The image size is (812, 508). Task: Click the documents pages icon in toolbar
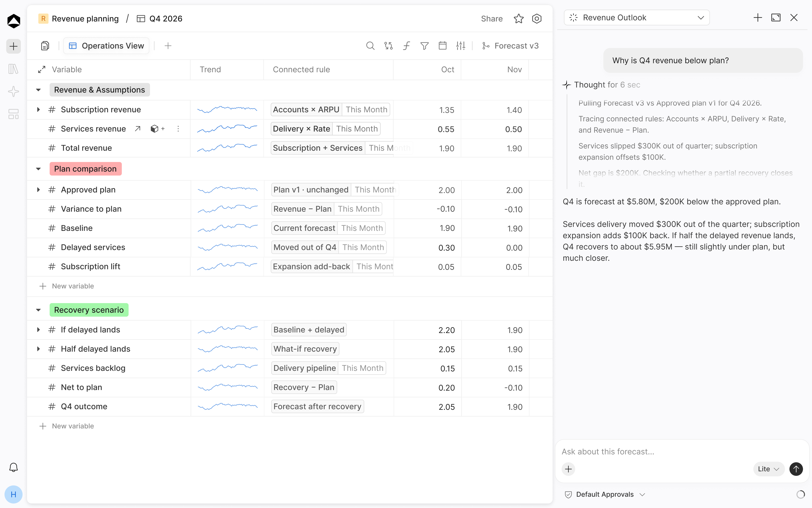(45, 46)
